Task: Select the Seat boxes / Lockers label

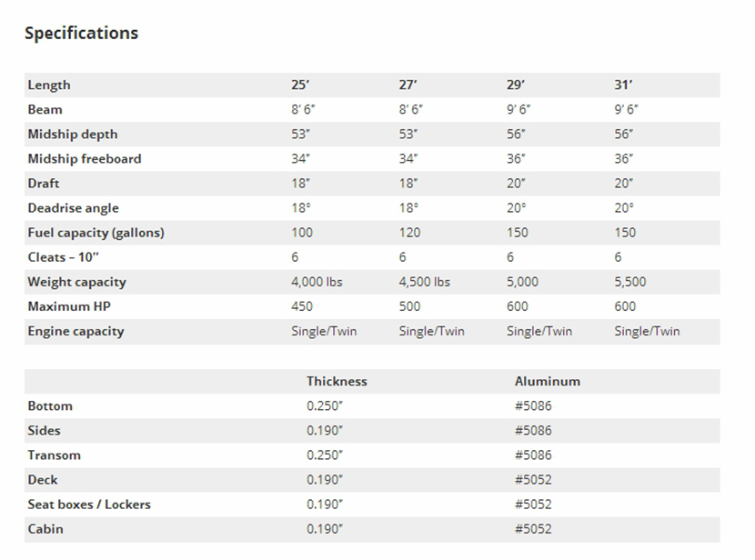Action: coord(89,505)
